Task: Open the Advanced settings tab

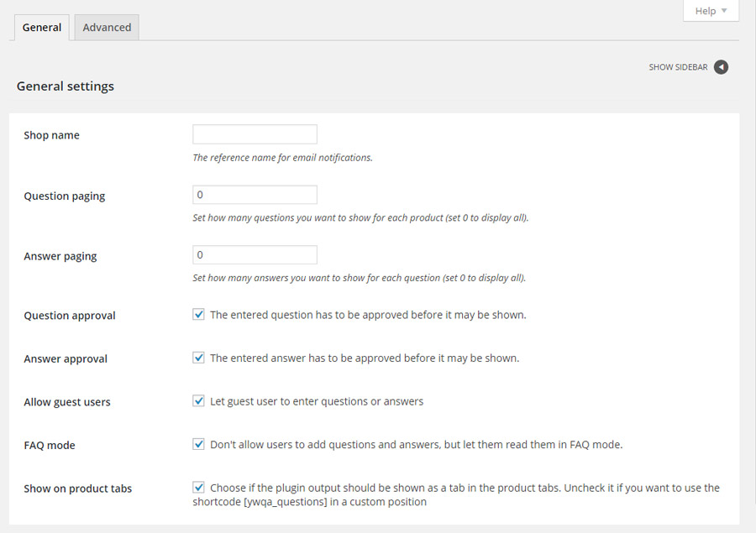Action: point(107,28)
